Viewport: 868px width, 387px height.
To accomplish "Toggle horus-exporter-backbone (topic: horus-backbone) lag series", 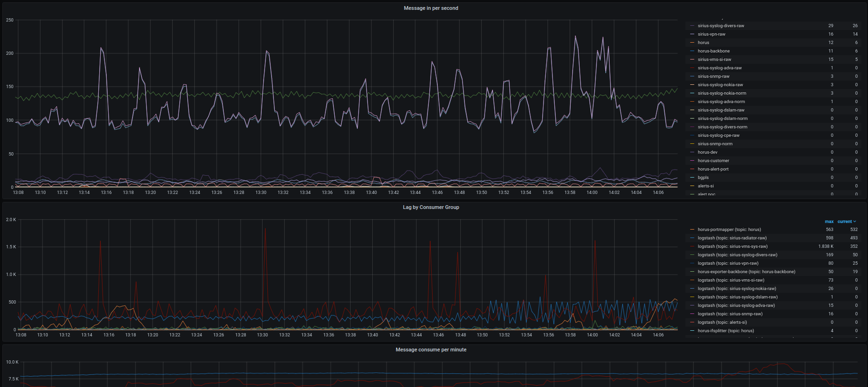I will [x=746, y=272].
